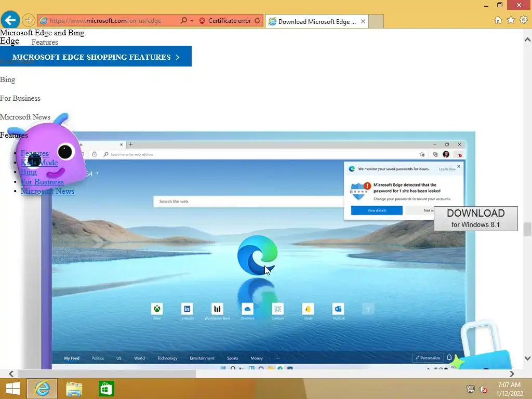Open Favorites star icon
This screenshot has width=532, height=399.
pos(511,20)
